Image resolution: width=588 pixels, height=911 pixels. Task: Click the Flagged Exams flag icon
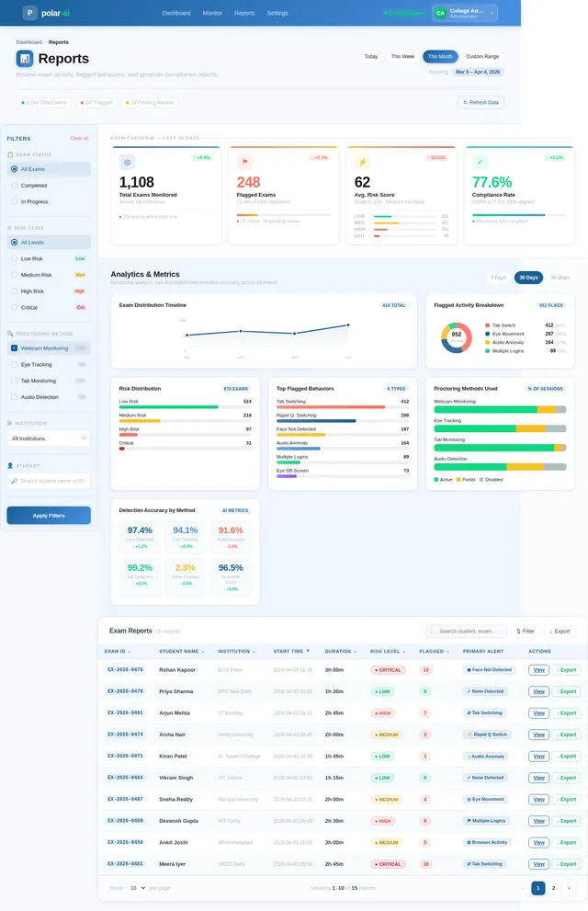(x=245, y=162)
